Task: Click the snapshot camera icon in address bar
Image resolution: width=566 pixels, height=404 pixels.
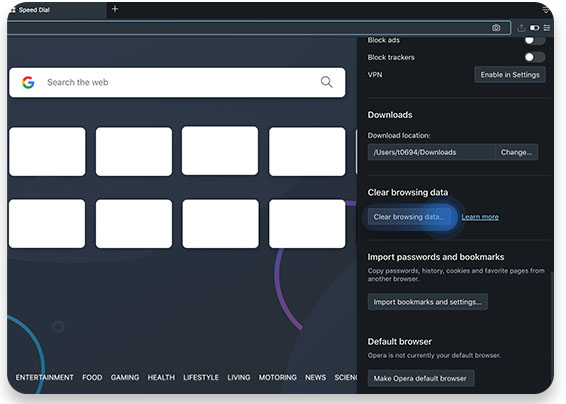Action: point(496,28)
